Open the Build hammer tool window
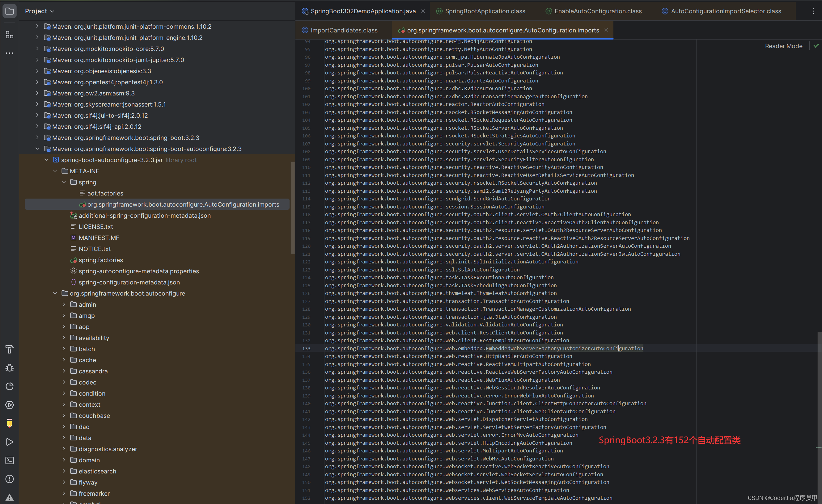The height and width of the screenshot is (504, 822). point(9,349)
